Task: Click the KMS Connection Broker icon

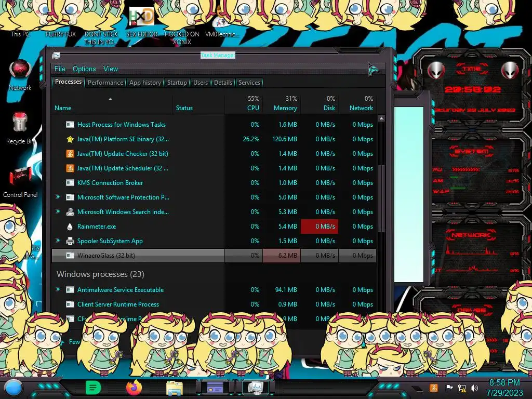Action: coord(70,183)
